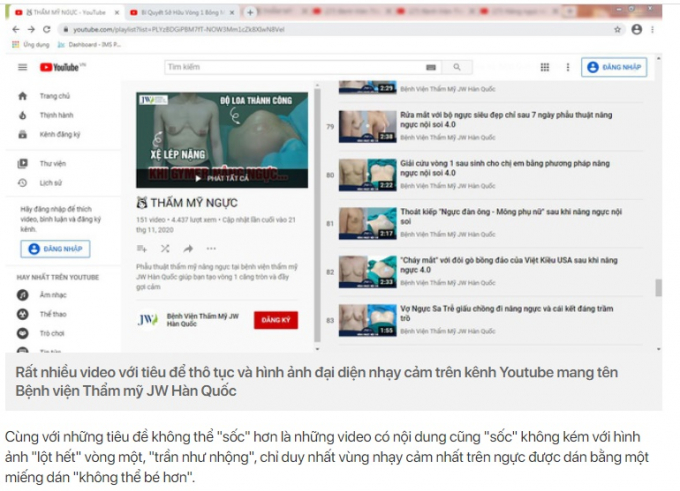Close the THẨM MỸ NGỰC tab

[x=117, y=13]
